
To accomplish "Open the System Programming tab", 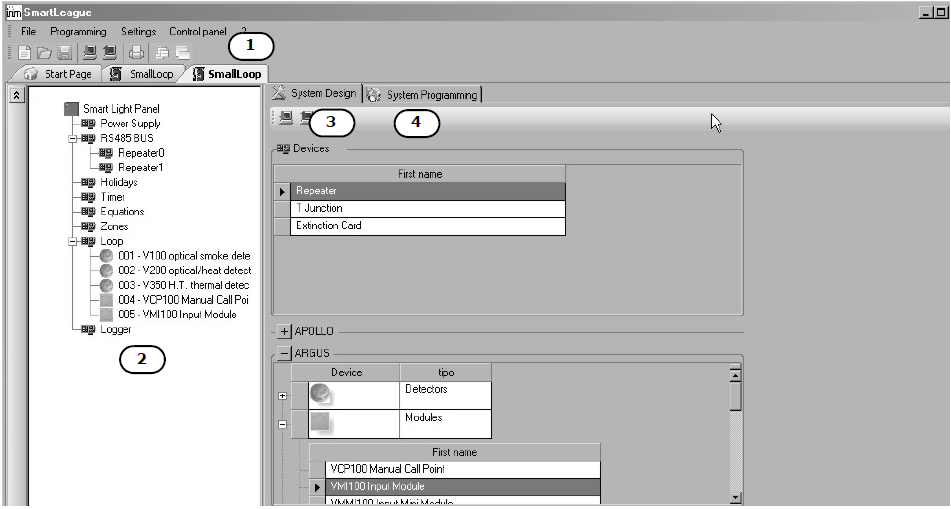I will [x=424, y=95].
